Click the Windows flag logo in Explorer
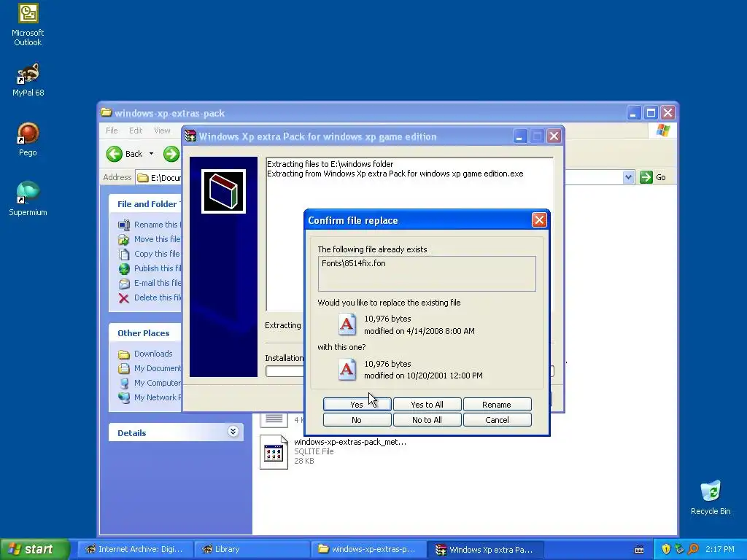Screen dimensions: 747x560 point(662,131)
